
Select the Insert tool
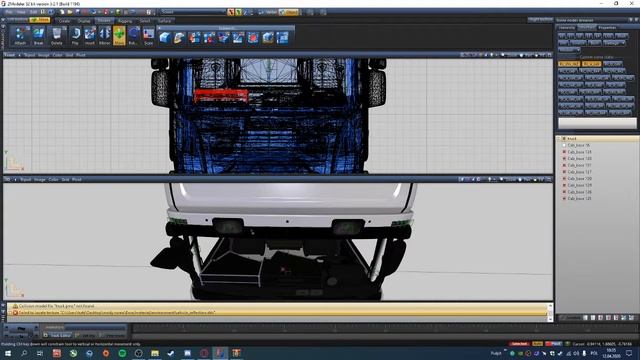[90, 36]
